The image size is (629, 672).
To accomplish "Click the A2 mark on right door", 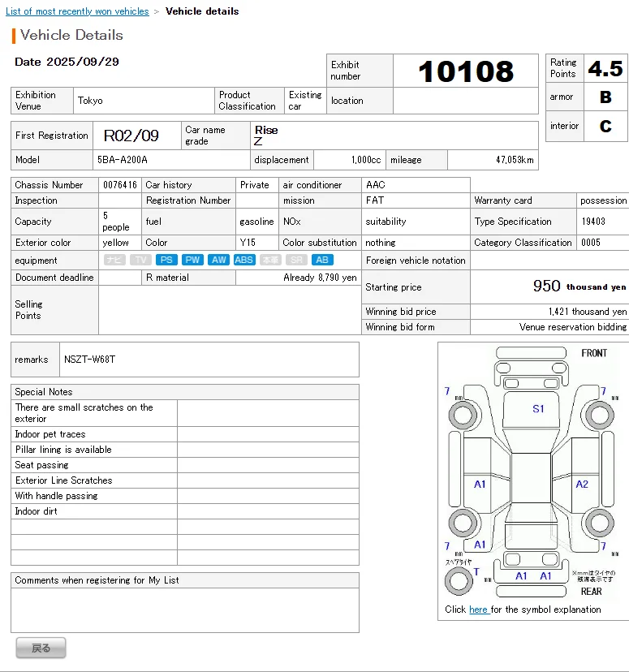I will (582, 484).
